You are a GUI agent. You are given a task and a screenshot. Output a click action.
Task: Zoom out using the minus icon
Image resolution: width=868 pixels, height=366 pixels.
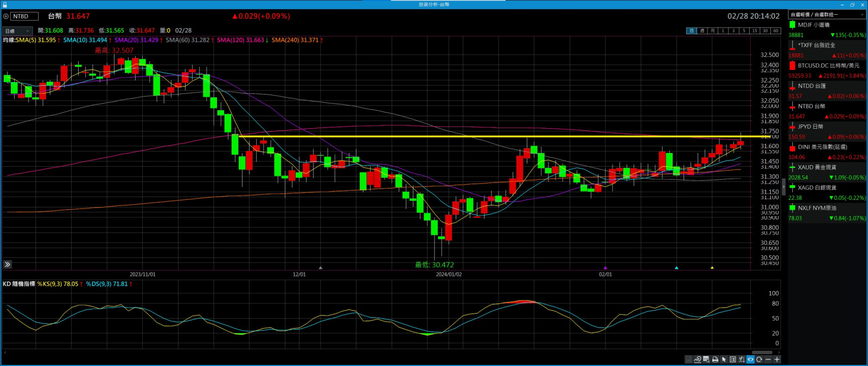coord(768,359)
